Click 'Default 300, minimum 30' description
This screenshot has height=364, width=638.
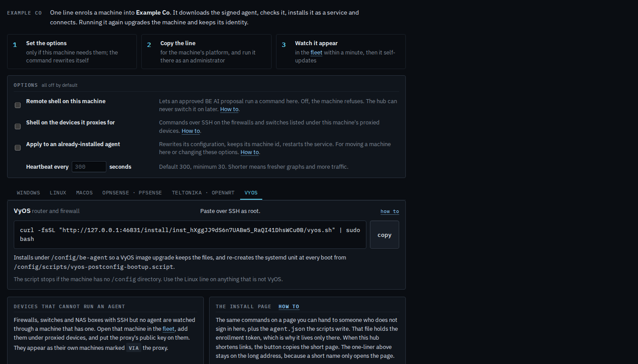(254, 167)
